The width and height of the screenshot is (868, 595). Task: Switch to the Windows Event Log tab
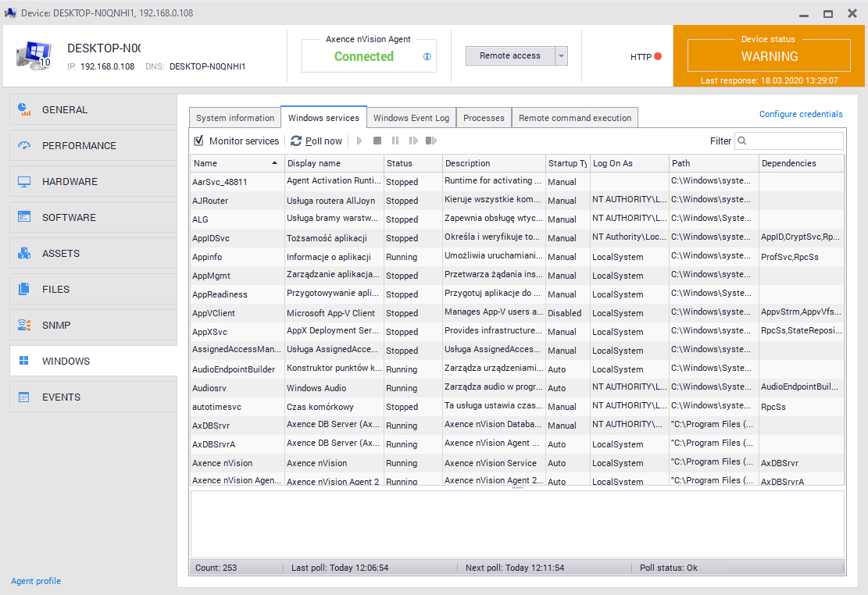411,118
